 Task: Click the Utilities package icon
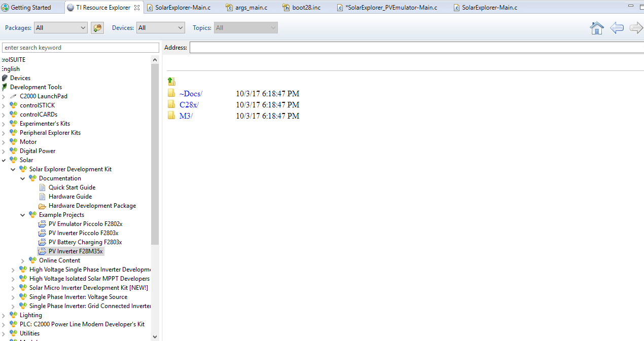(x=14, y=333)
